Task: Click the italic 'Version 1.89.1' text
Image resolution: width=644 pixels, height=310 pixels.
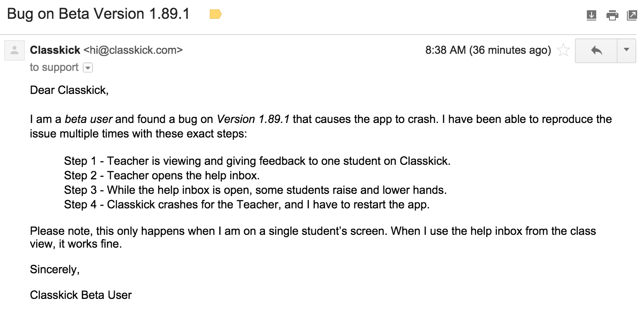Action: coord(254,119)
